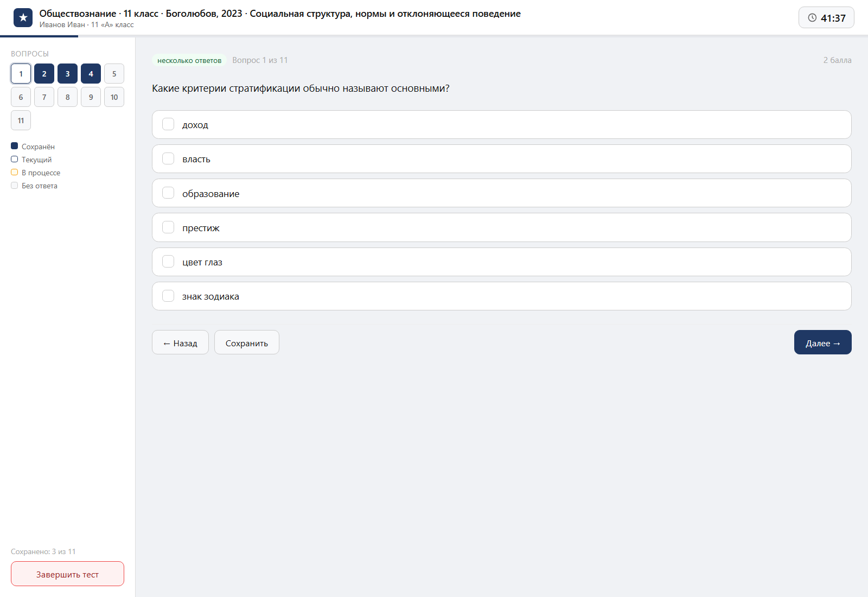Check the «доход» answer checkbox
This screenshot has width=868, height=597.
[168, 124]
